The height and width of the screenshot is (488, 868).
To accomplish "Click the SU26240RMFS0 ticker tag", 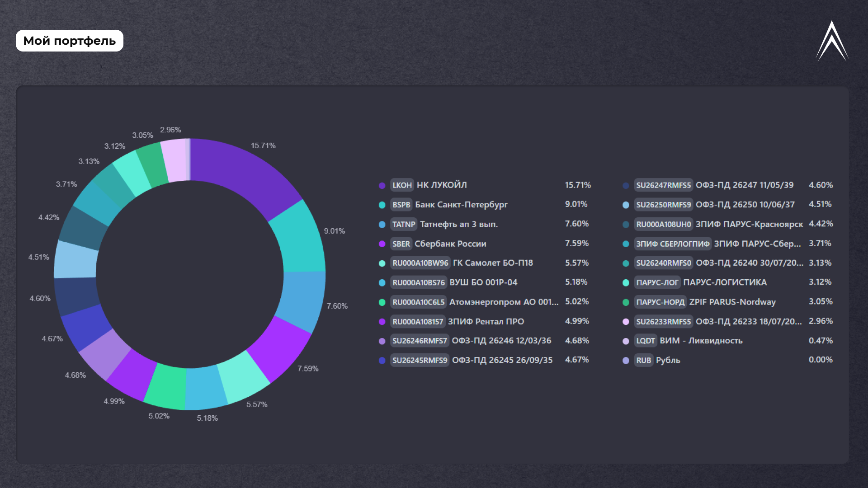I will (664, 263).
